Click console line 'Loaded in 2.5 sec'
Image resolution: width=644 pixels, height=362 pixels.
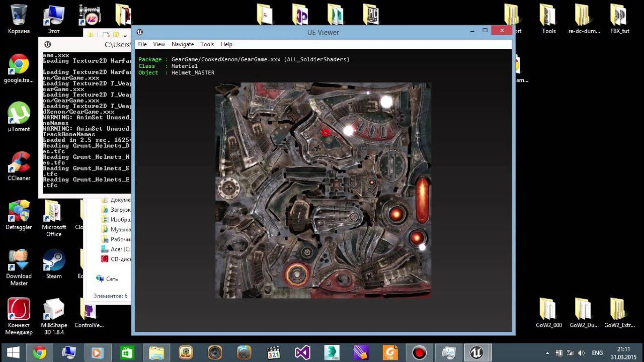coord(87,140)
